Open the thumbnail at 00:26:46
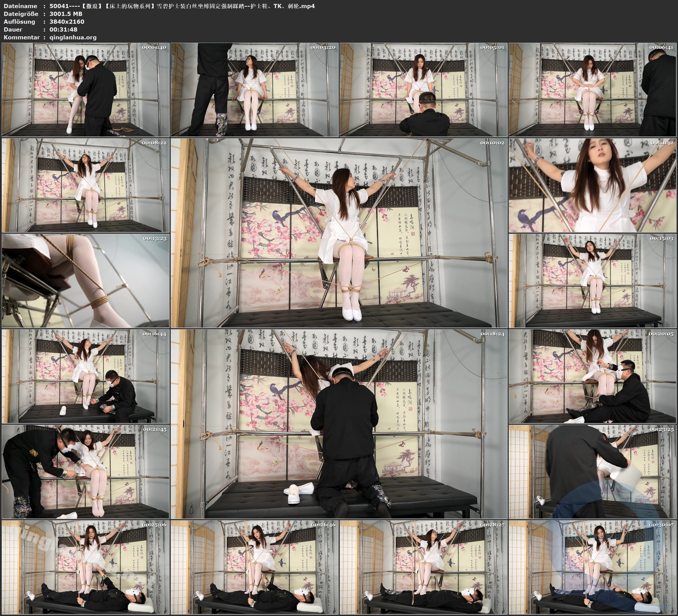The width and height of the screenshot is (678, 616). tap(254, 567)
